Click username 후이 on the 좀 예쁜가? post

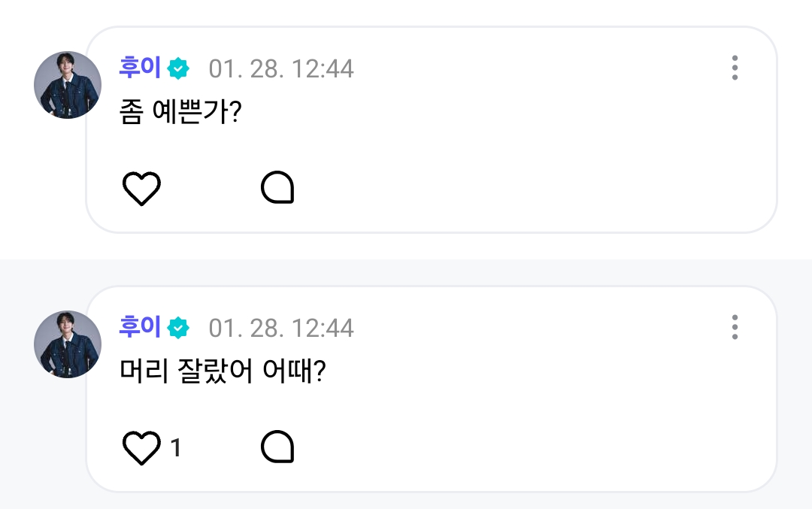(x=140, y=68)
